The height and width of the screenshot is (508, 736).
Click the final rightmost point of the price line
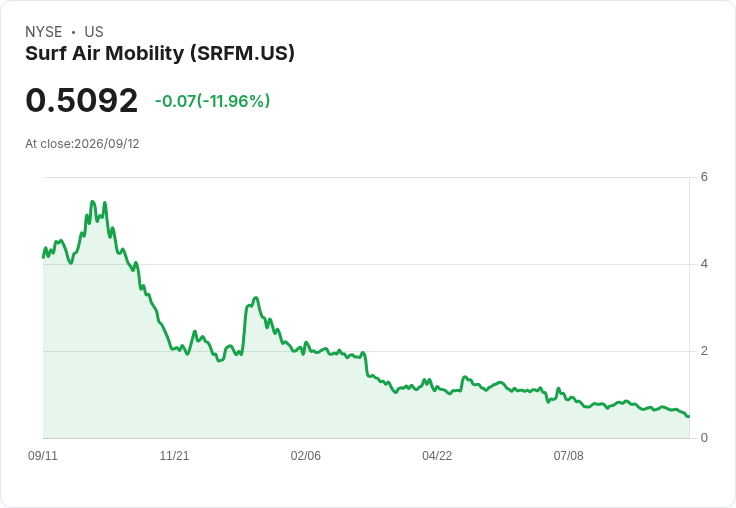[x=688, y=416]
